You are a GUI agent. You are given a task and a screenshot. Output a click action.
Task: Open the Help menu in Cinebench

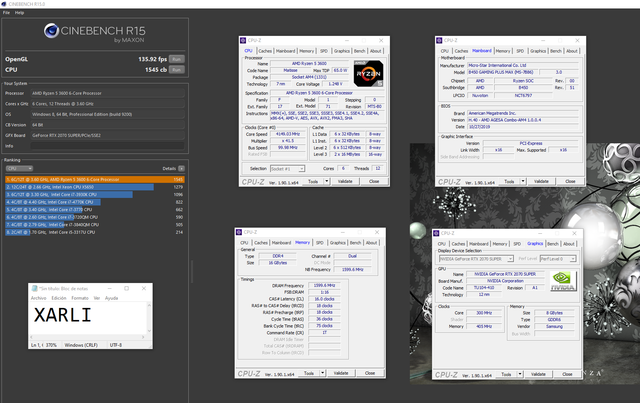coord(19,13)
